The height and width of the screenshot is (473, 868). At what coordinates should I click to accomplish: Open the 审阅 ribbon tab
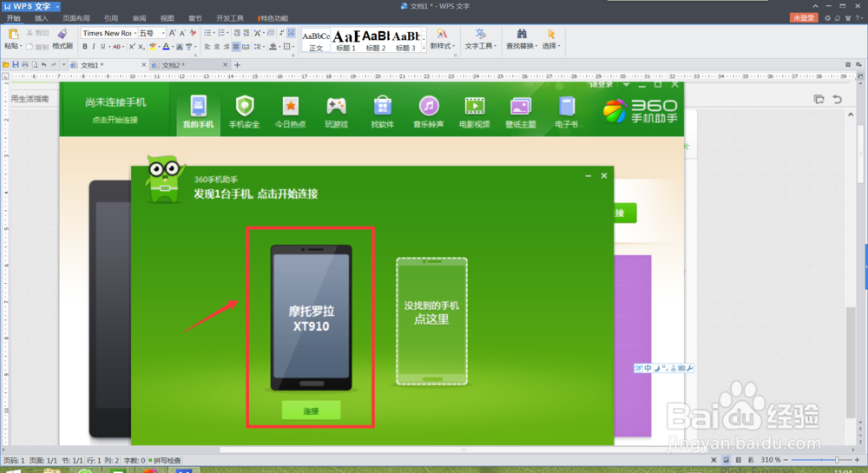point(139,18)
